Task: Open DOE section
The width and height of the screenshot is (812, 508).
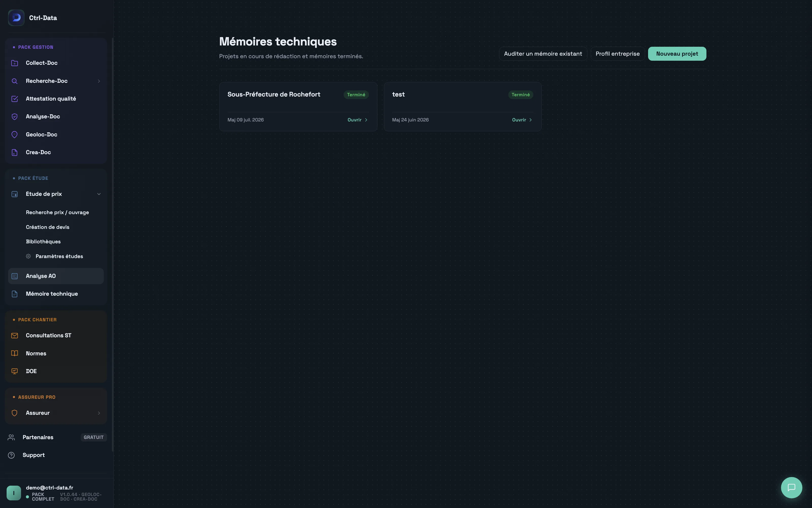Action: click(56, 371)
